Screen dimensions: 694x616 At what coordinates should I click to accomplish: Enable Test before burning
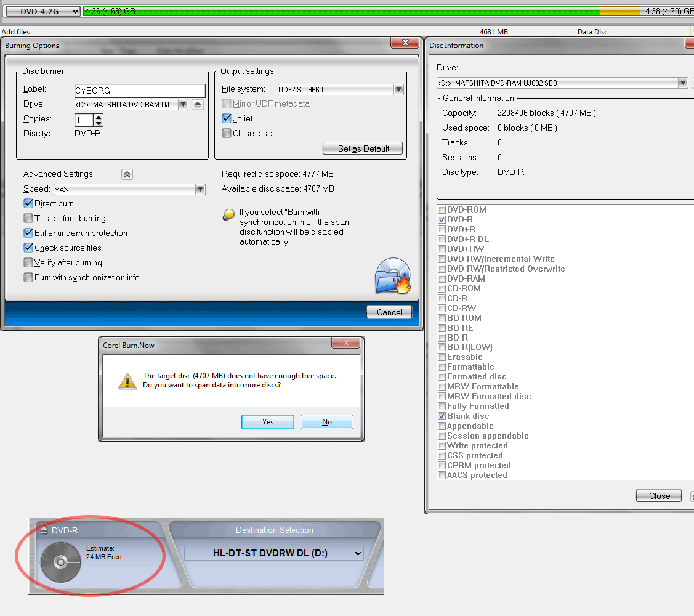point(28,218)
